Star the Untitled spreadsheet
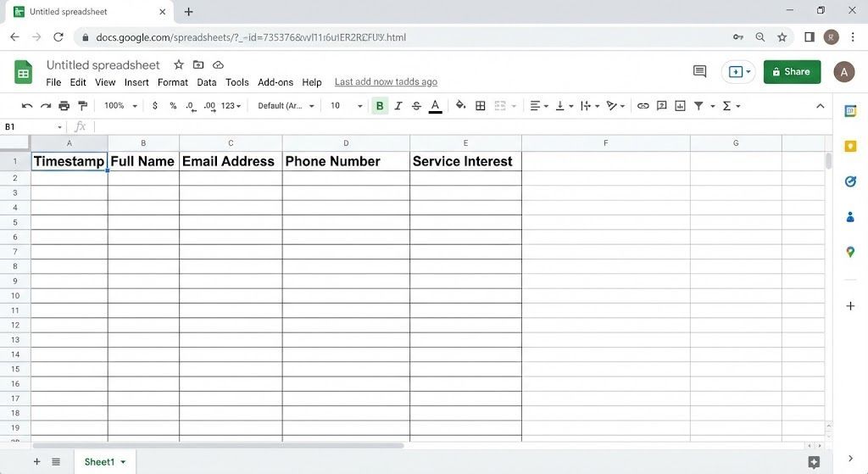Image resolution: width=868 pixels, height=474 pixels. pos(178,64)
